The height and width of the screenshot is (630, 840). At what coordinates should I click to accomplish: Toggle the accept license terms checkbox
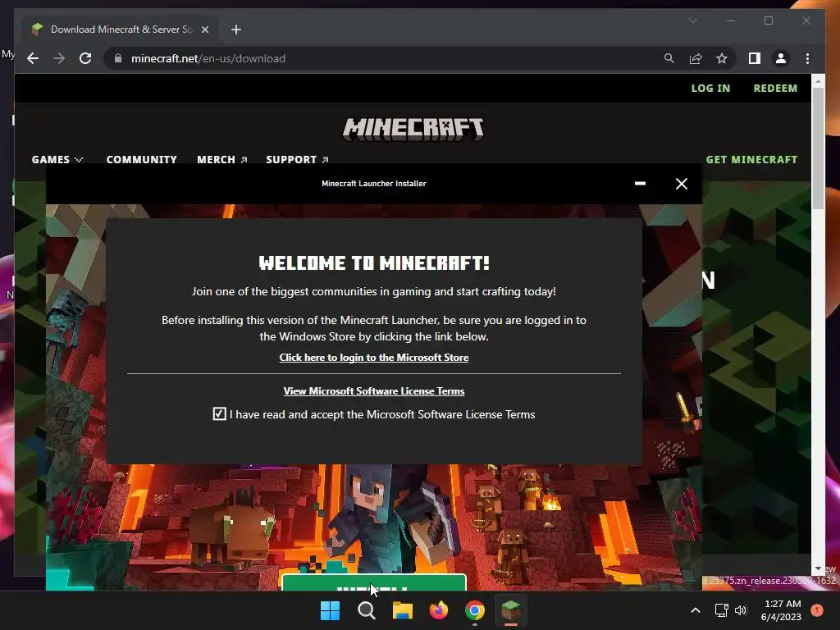coord(219,413)
